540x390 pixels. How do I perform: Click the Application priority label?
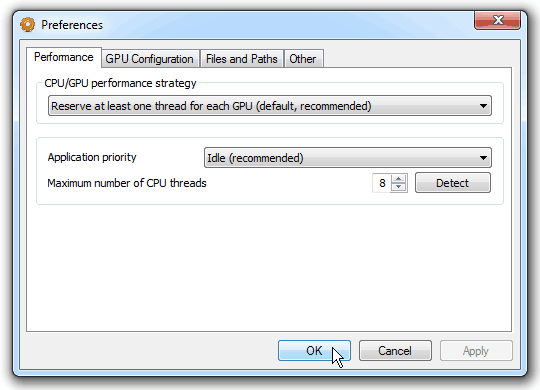click(x=92, y=157)
